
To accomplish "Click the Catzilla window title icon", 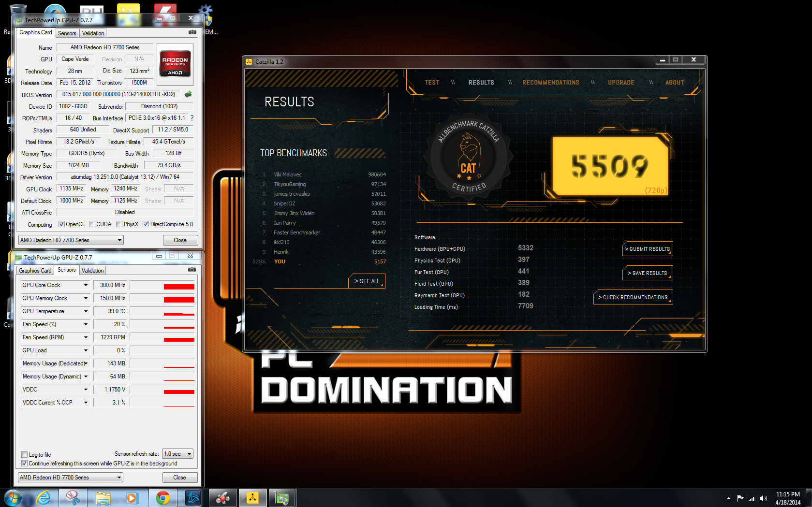I will tap(249, 61).
